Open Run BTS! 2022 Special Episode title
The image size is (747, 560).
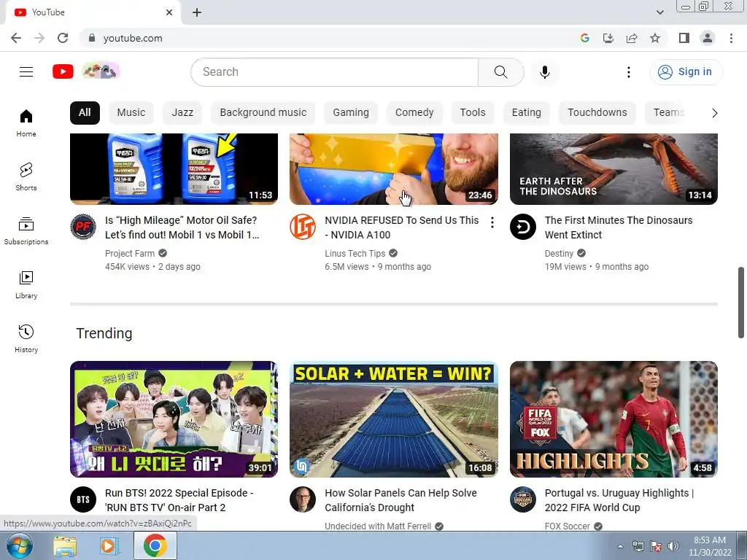[179, 500]
